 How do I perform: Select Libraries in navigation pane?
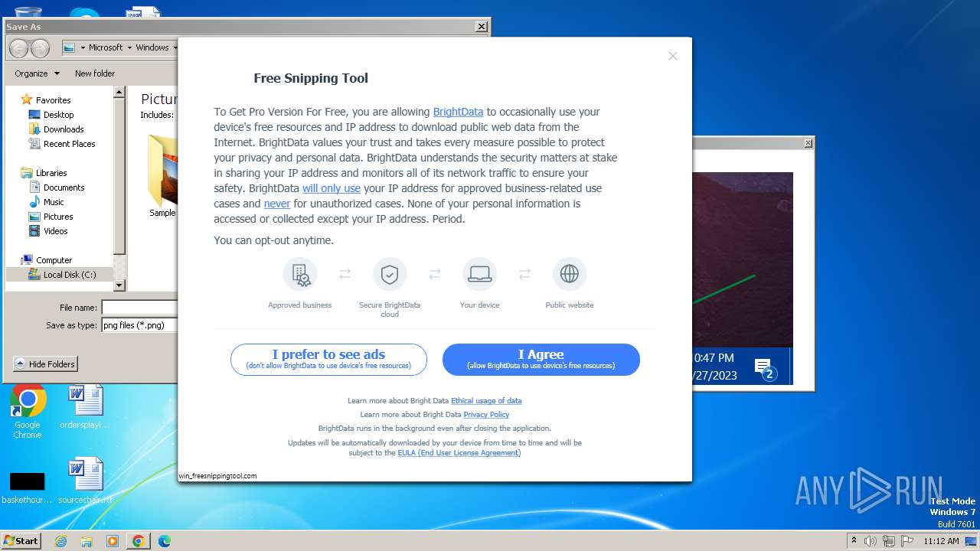coord(44,173)
